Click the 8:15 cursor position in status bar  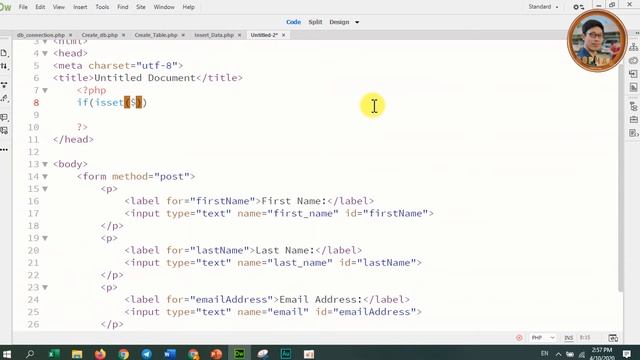(585, 338)
